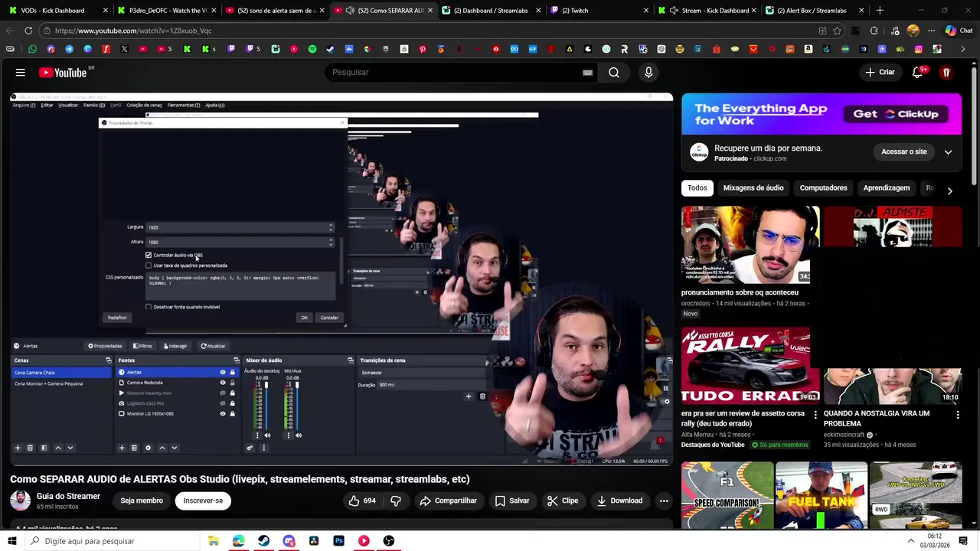The height and width of the screenshot is (551, 980).
Task: Open the Windows Start menu
Action: [x=11, y=541]
